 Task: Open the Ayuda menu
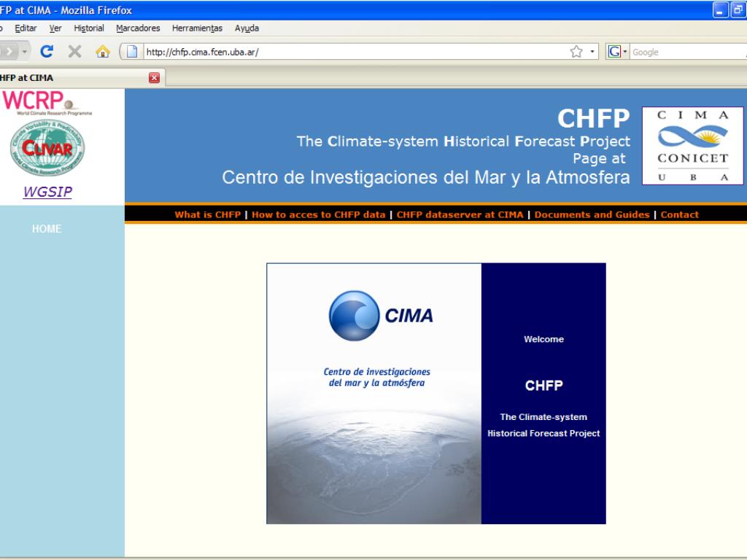point(247,28)
